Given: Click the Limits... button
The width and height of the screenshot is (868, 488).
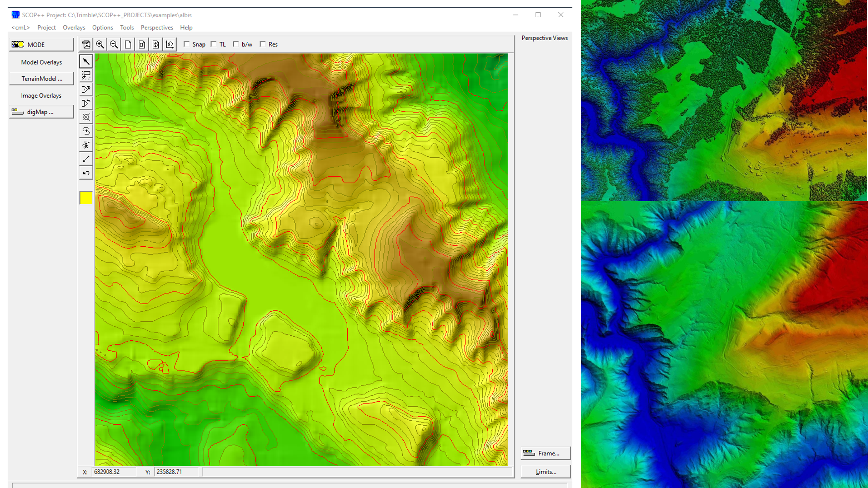Looking at the screenshot, I should [545, 472].
